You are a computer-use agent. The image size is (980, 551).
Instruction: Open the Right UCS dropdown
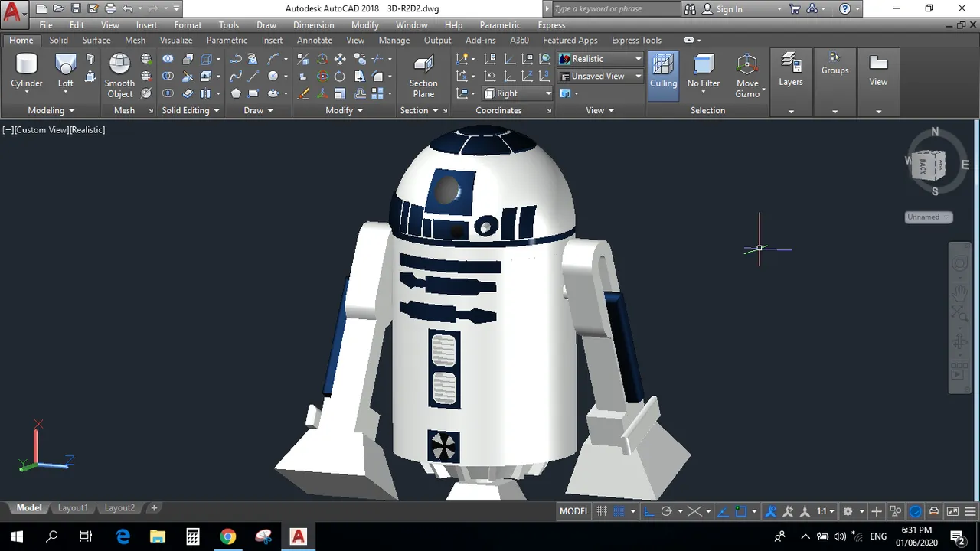tap(518, 93)
